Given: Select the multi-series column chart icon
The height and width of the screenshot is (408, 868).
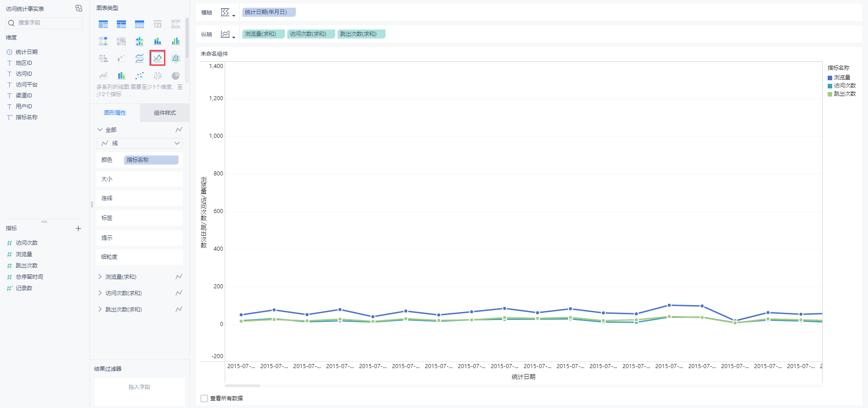Looking at the screenshot, I should tap(176, 41).
